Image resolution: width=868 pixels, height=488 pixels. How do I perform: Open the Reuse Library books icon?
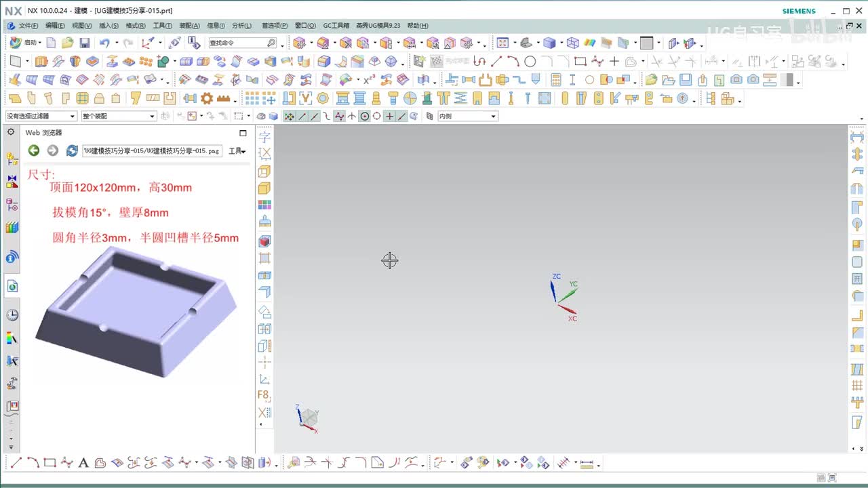12,228
